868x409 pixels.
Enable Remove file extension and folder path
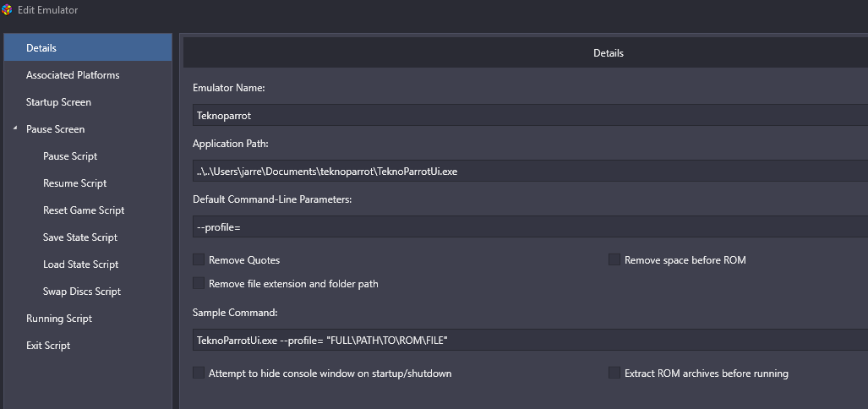[199, 283]
